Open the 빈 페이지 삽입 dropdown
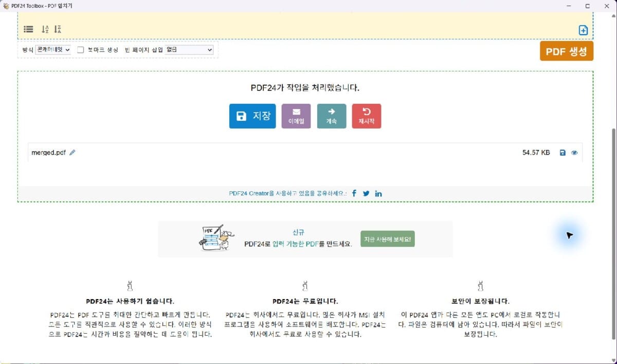 (189, 50)
